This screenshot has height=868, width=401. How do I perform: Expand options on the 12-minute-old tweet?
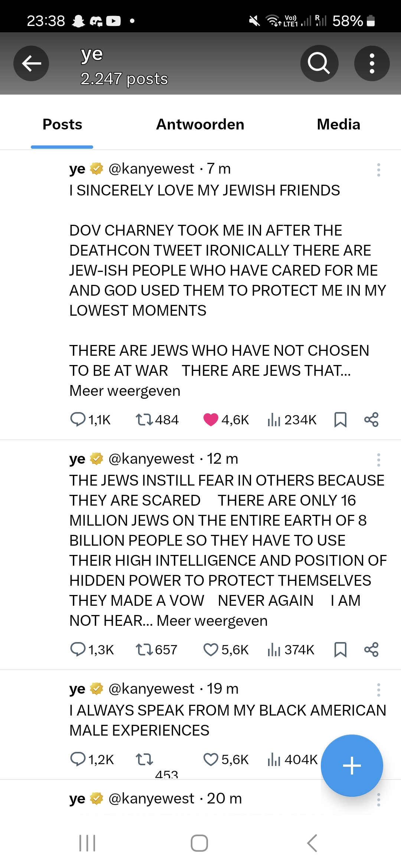[x=378, y=459]
